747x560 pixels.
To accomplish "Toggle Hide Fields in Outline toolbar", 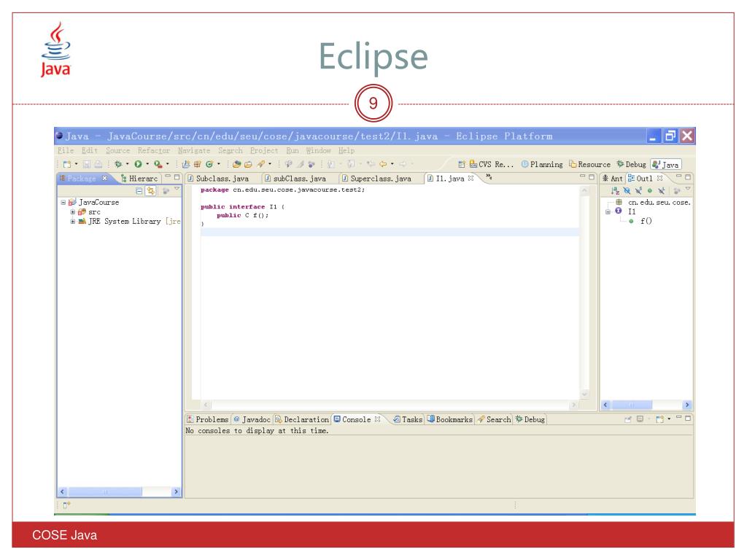I will [627, 191].
